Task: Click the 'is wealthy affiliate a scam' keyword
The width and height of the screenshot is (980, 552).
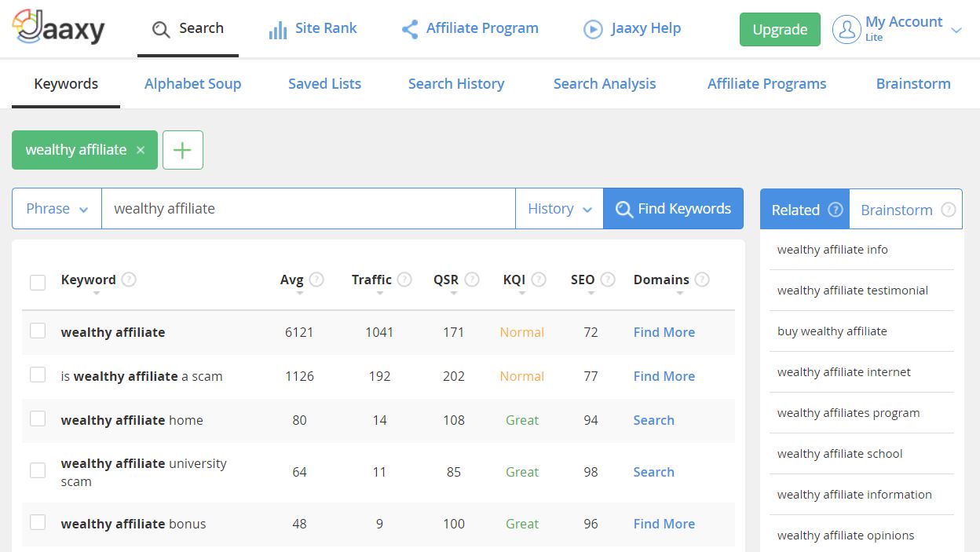Action: tap(141, 376)
